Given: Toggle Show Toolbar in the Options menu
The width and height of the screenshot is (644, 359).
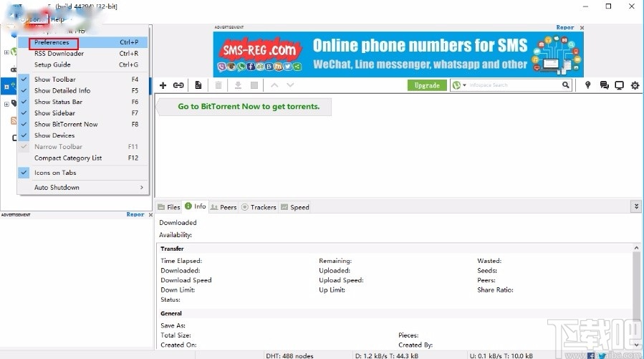Looking at the screenshot, I should point(55,80).
